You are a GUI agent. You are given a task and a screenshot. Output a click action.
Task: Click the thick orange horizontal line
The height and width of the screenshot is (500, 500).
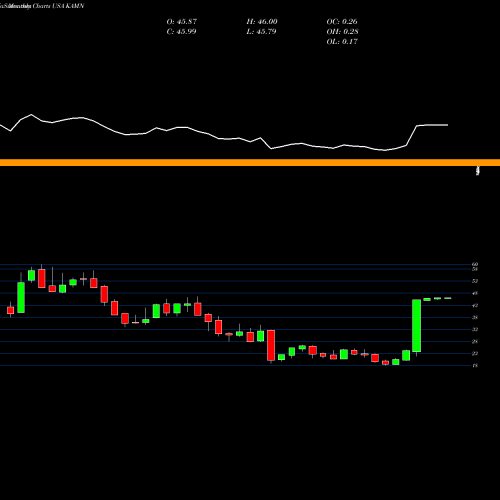tap(250, 163)
